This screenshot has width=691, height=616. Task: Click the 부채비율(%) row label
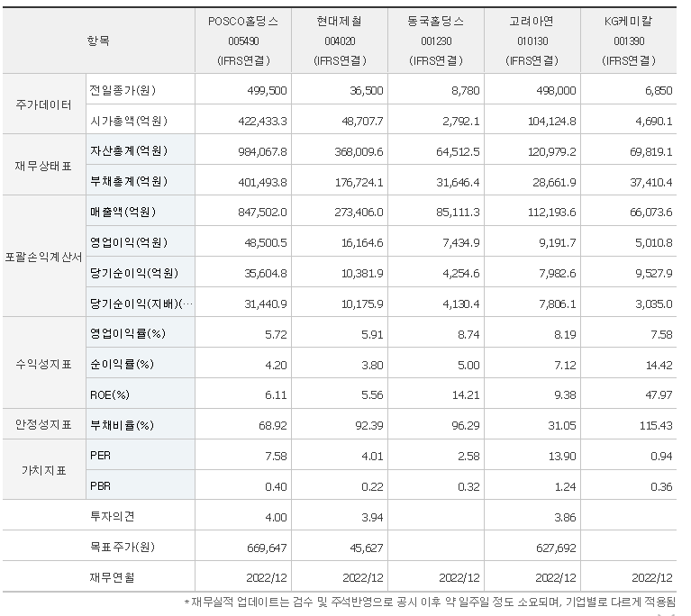point(122,425)
